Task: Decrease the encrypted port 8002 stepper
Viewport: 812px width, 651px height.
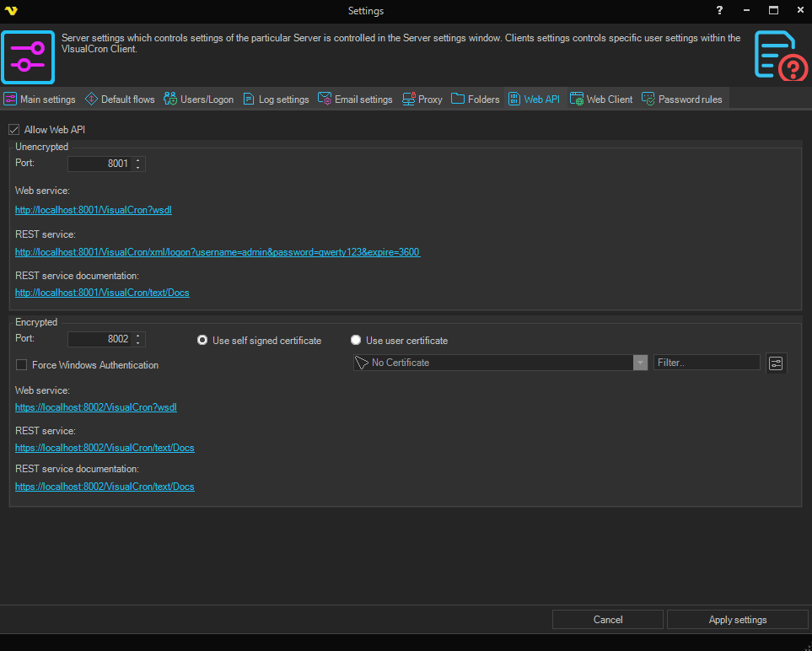Action: (139, 342)
